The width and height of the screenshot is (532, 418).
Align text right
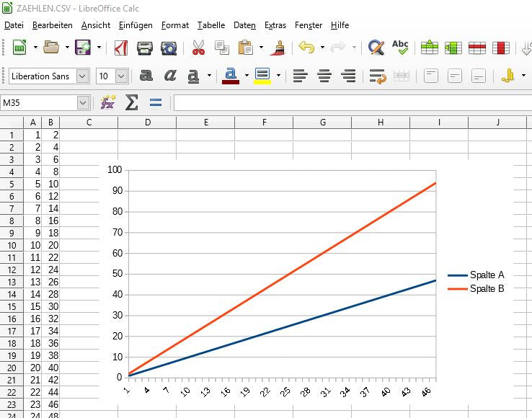click(x=348, y=76)
